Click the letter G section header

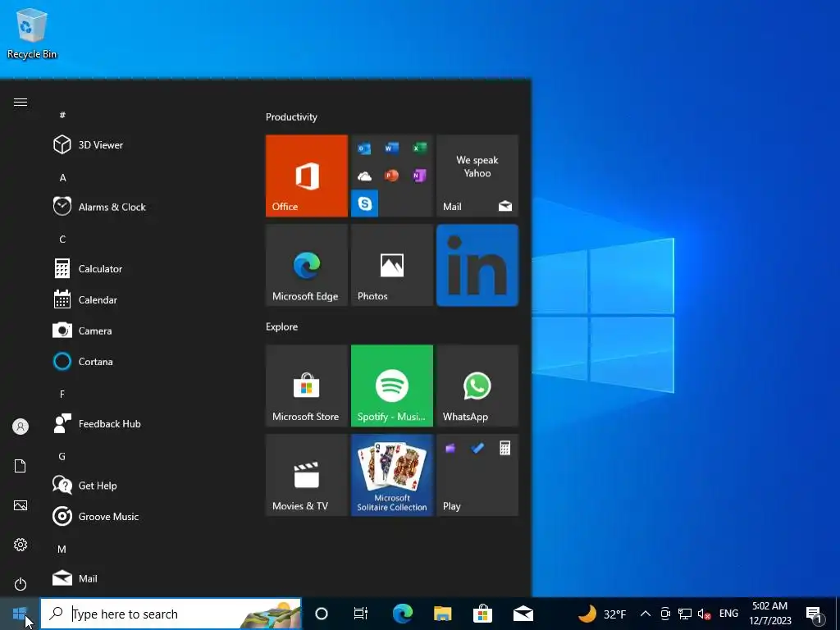click(x=62, y=456)
